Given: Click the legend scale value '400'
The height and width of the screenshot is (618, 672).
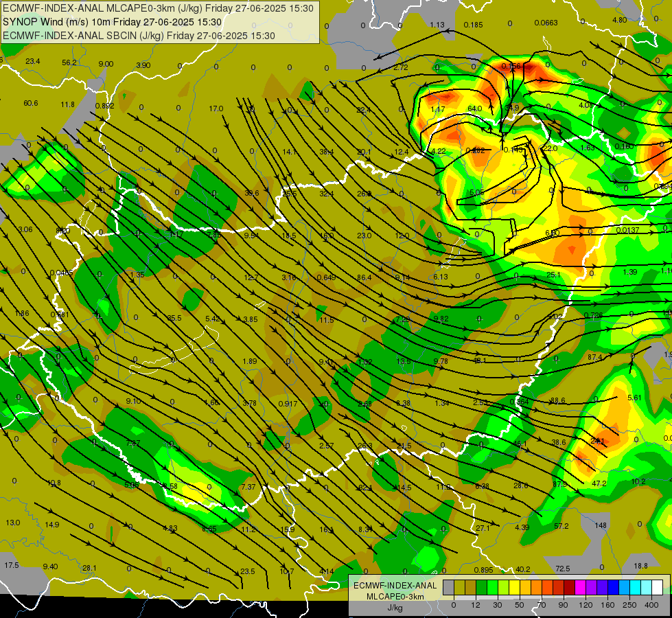Looking at the screenshot, I should click(651, 605).
